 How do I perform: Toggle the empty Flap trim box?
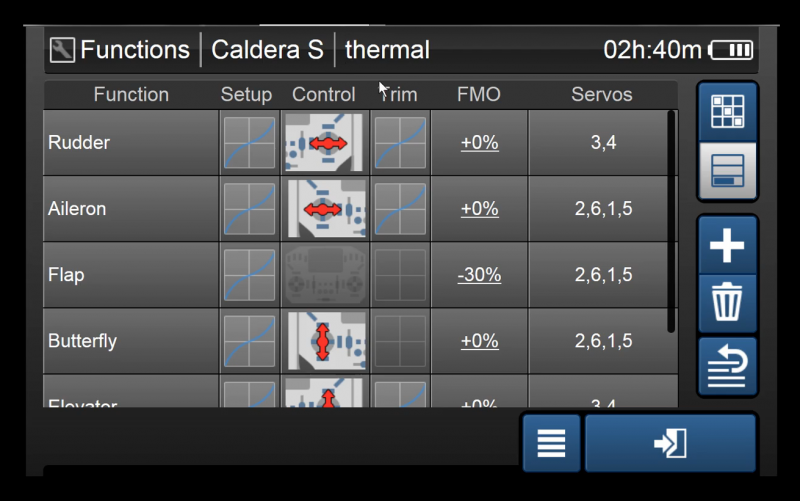[400, 275]
